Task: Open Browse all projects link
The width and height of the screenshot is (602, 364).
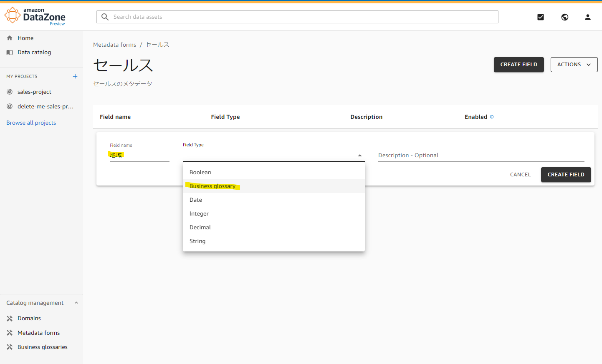Action: (31, 123)
